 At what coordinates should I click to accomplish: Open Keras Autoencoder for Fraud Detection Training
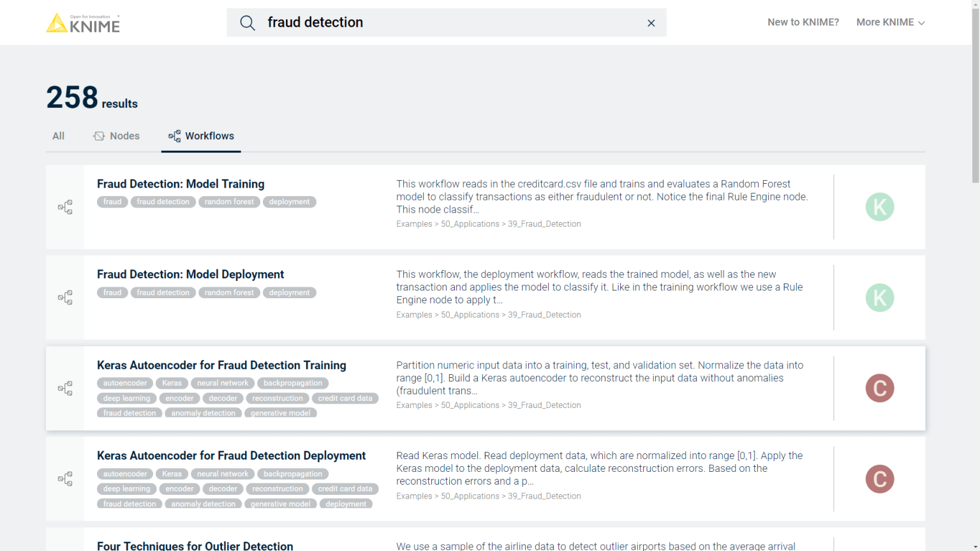coord(221,365)
